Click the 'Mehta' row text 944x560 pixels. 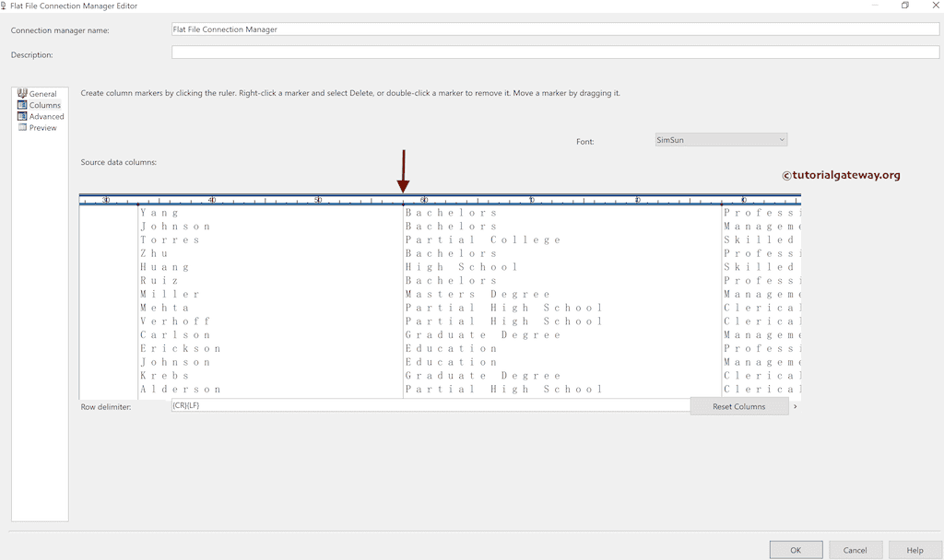(164, 308)
